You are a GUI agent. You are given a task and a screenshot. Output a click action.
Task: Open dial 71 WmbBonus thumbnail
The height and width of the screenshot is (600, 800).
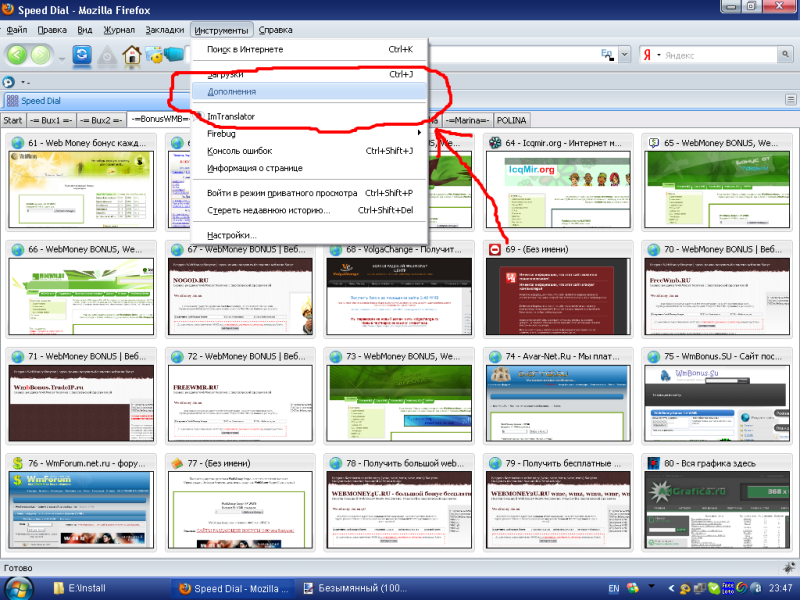81,403
